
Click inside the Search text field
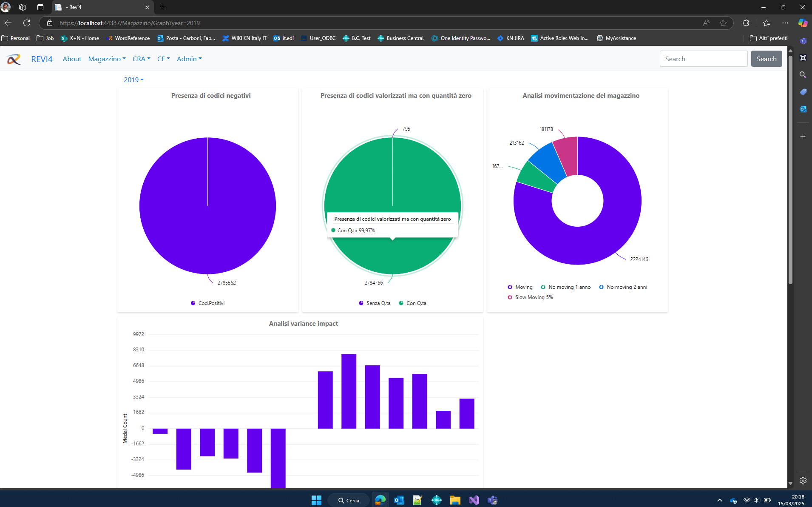point(704,59)
